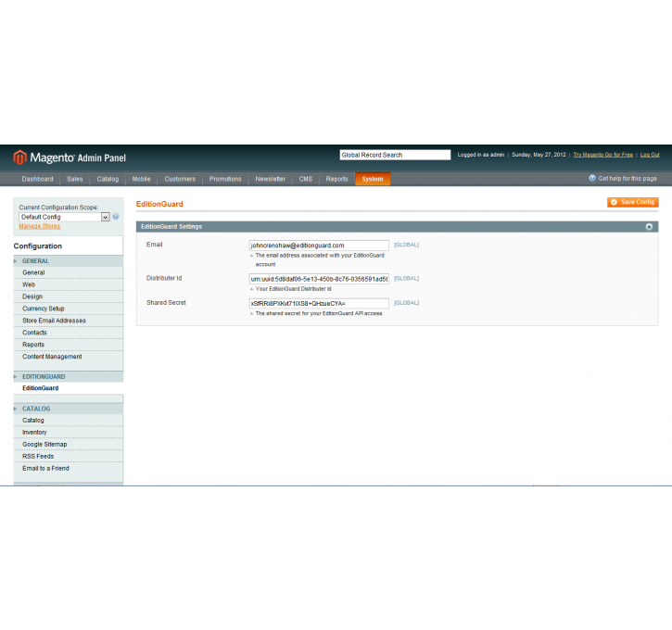Open the Sales menu
The image size is (672, 630).
click(74, 179)
